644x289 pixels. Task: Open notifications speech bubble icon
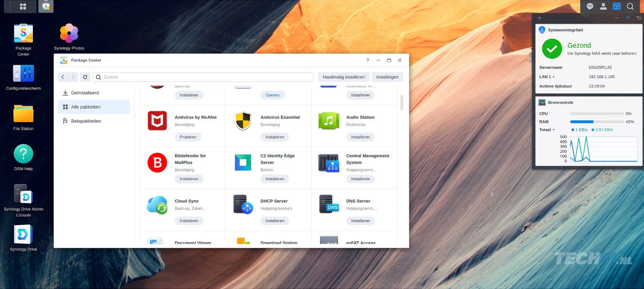(x=590, y=6)
